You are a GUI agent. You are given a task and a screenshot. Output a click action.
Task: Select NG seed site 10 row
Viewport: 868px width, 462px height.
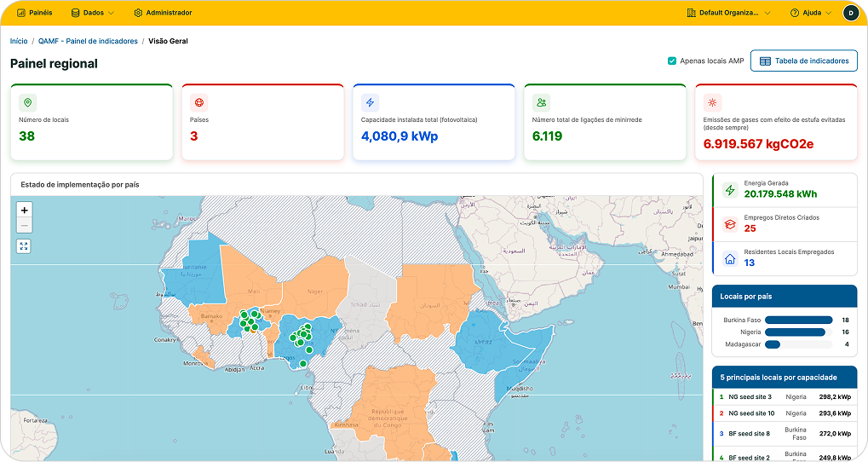click(x=785, y=413)
